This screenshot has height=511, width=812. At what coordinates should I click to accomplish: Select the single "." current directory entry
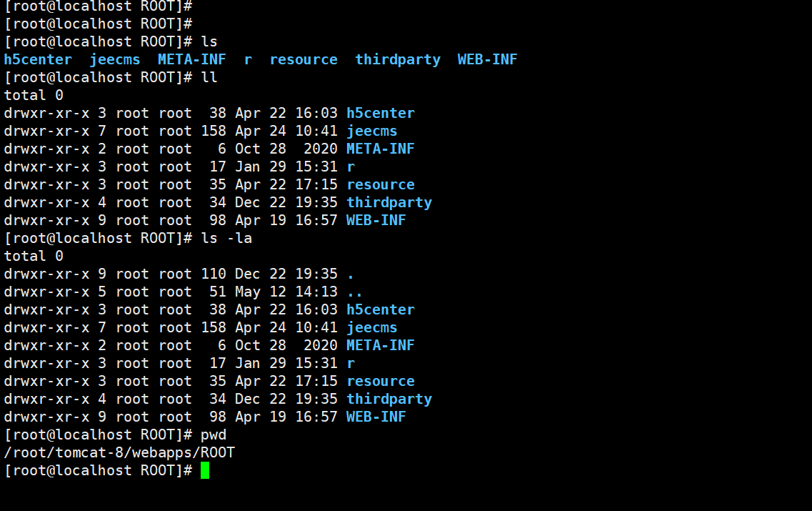click(x=351, y=274)
